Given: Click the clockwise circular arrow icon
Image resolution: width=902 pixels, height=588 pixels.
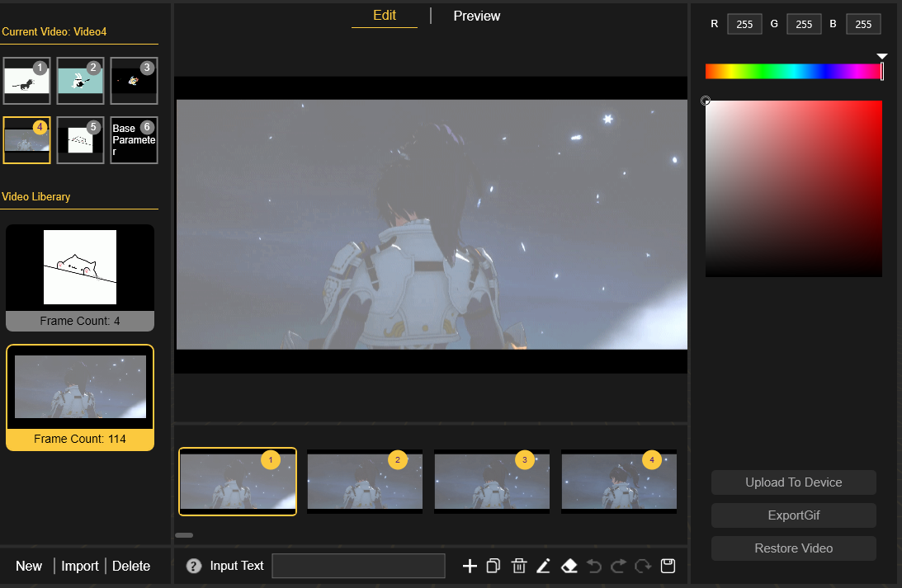Looking at the screenshot, I should 643,567.
